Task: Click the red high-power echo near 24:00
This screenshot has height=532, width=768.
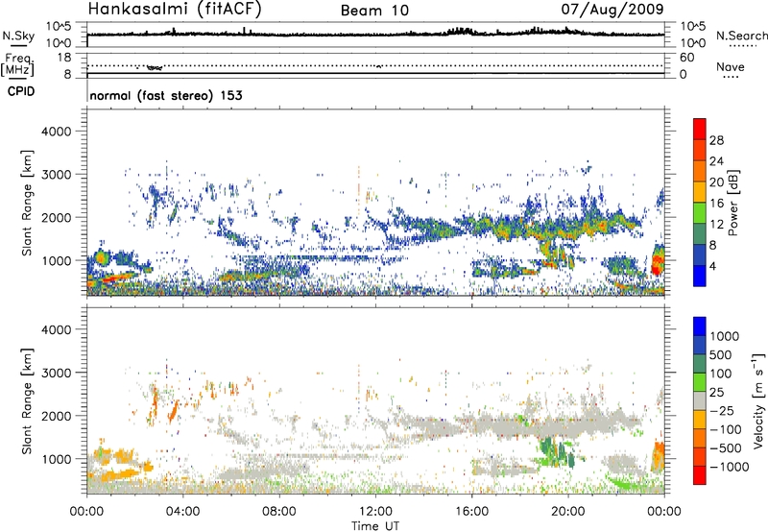Action: [658, 262]
